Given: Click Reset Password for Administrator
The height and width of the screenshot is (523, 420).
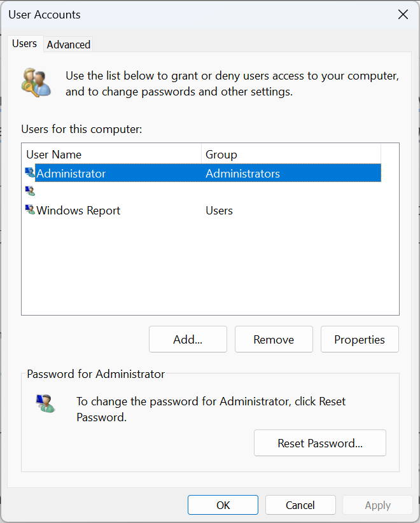Looking at the screenshot, I should click(320, 443).
